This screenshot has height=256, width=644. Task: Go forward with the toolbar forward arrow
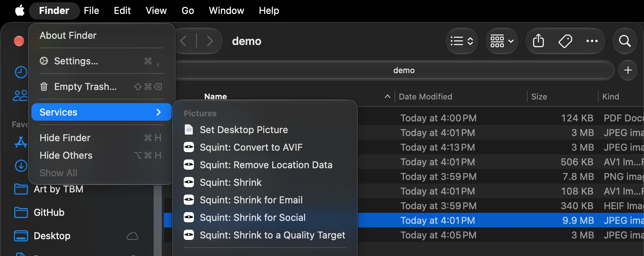210,41
